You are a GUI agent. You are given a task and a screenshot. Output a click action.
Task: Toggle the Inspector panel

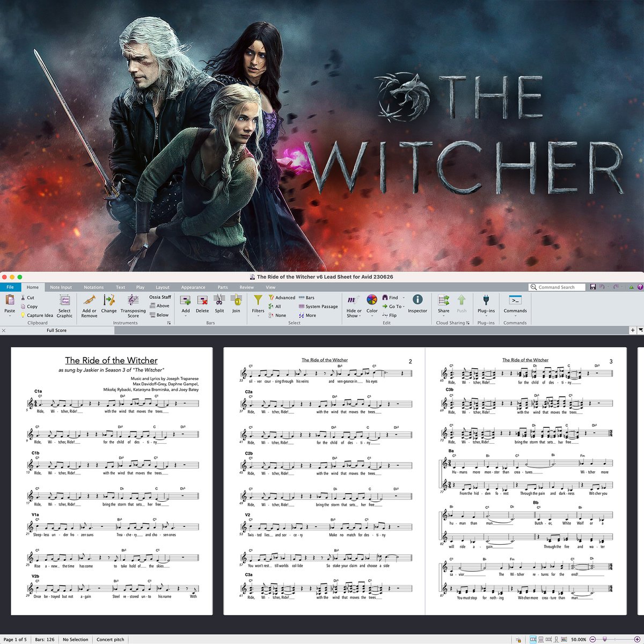click(418, 304)
